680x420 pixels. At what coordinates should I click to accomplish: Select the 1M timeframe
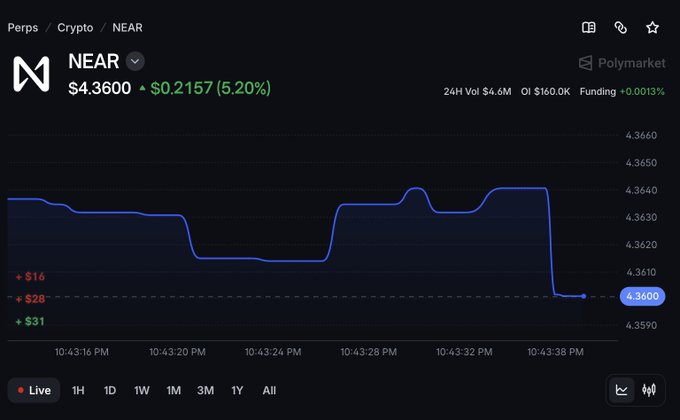(x=173, y=390)
